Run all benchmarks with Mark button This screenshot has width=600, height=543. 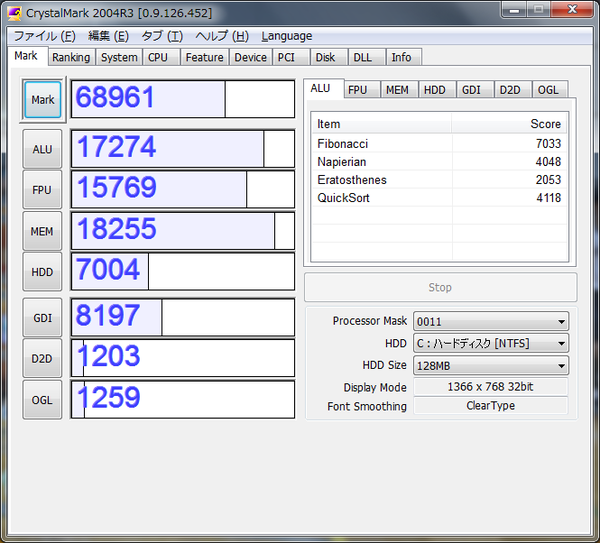42,99
